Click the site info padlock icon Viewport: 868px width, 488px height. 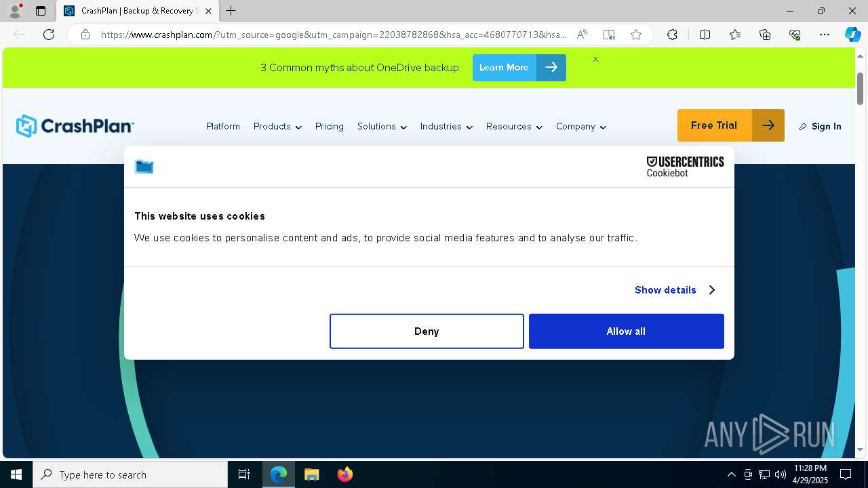coord(85,35)
